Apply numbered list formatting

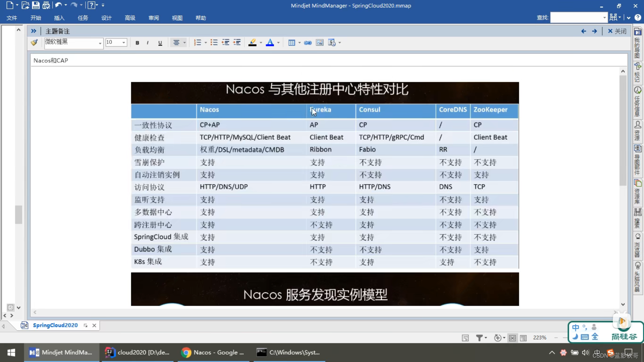198,43
